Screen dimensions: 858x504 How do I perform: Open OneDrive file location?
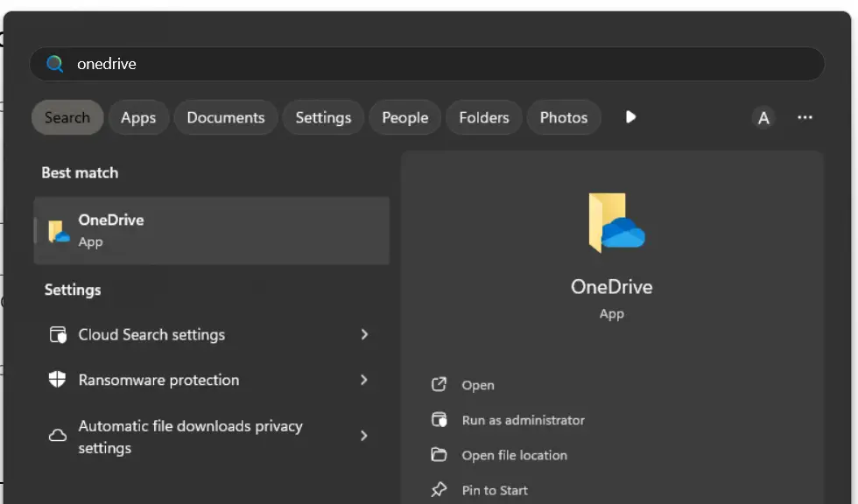[514, 455]
